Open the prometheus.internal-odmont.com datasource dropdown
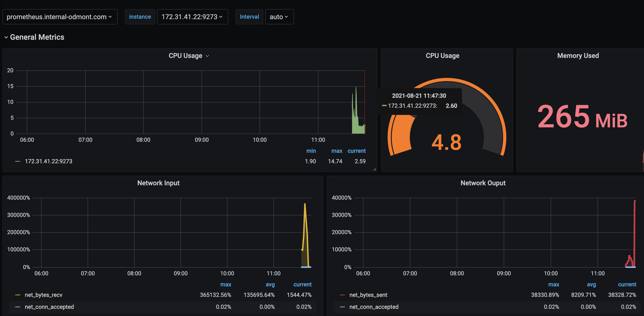Screen dimensions: 644x316 click(x=60, y=17)
